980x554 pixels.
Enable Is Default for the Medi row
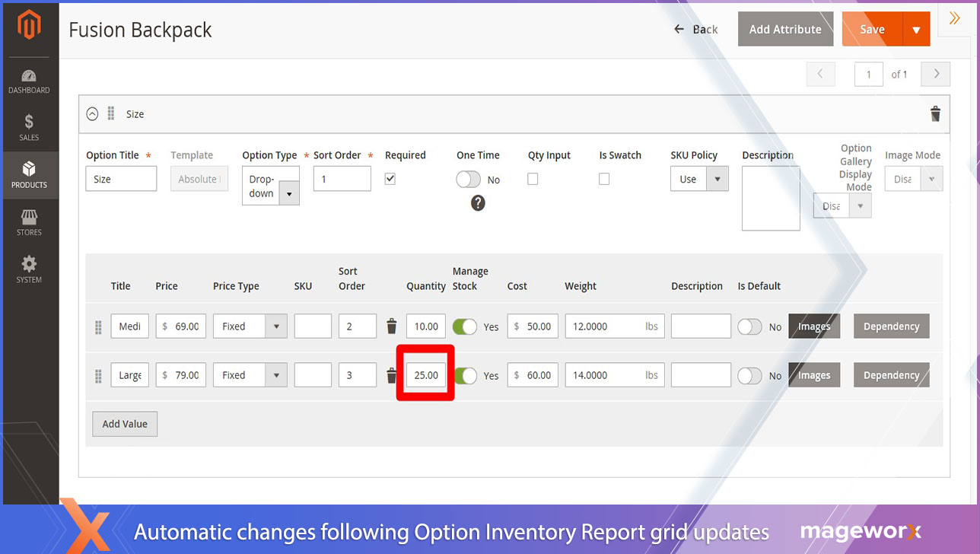click(x=749, y=326)
